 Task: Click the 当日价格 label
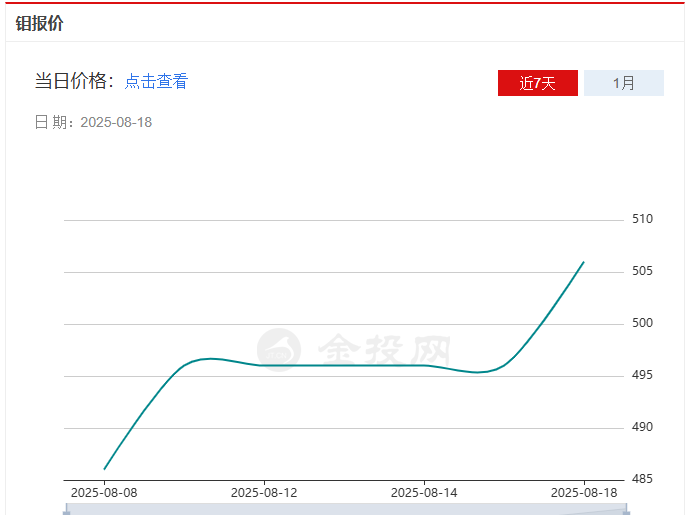pos(74,81)
